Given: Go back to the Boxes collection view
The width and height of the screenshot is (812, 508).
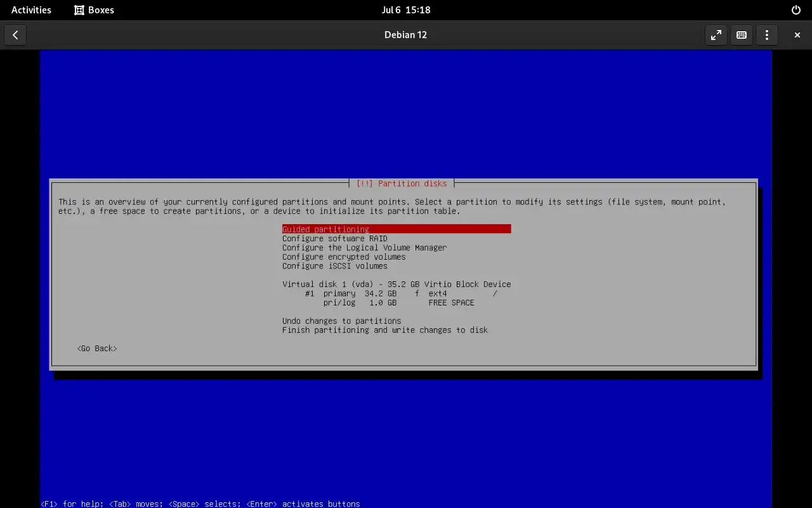Looking at the screenshot, I should click(15, 35).
